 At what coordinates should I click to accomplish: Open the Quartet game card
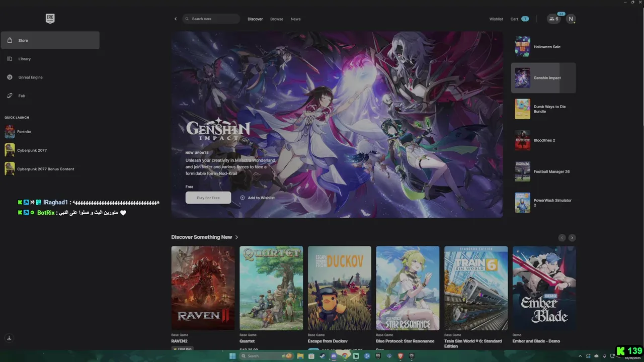271,288
